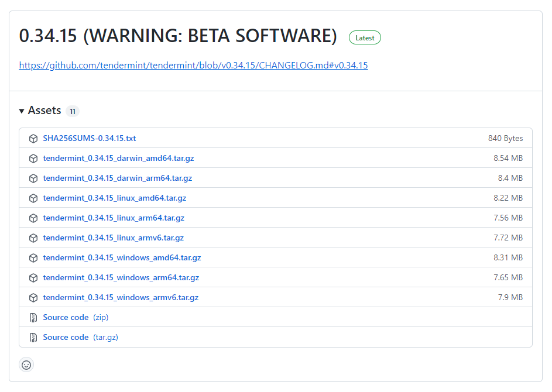Click the 8.31 MB file size
Viewport: 552px width, 392px height.
[508, 257]
